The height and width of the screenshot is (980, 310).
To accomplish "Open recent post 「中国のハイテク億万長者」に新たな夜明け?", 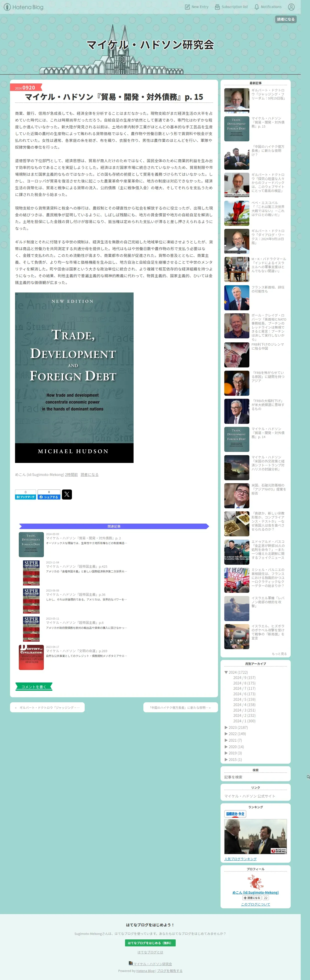I will pyautogui.click(x=268, y=151).
